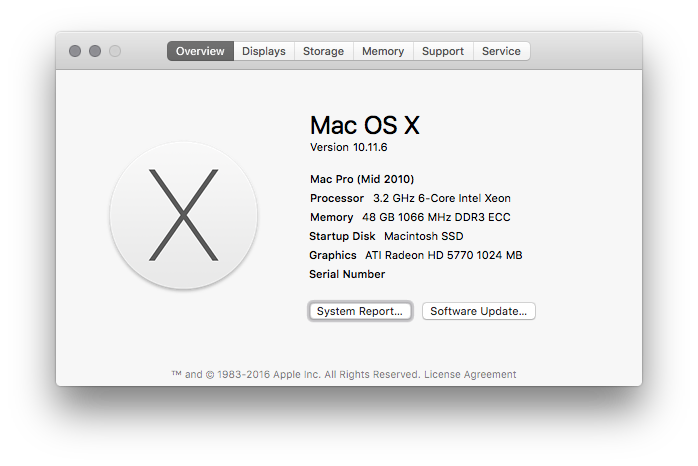Click the disabled zoom window button
Image resolution: width=698 pixels, height=466 pixels.
point(115,51)
